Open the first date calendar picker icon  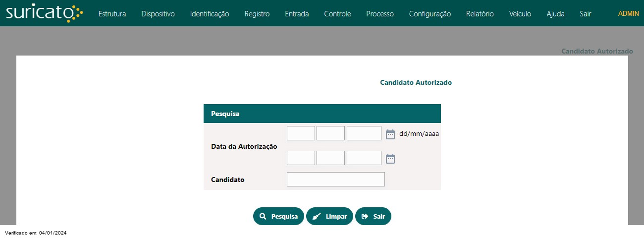click(x=390, y=134)
